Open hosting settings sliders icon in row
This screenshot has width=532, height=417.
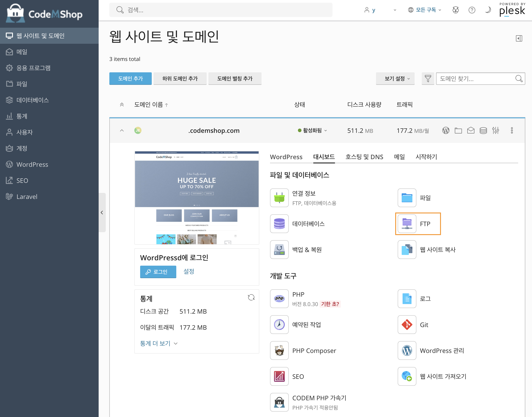point(495,131)
